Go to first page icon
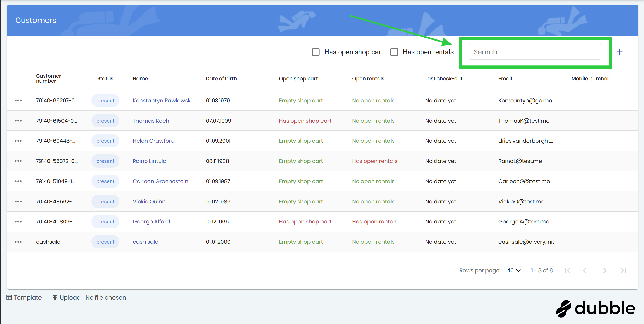The height and width of the screenshot is (324, 644). (567, 270)
